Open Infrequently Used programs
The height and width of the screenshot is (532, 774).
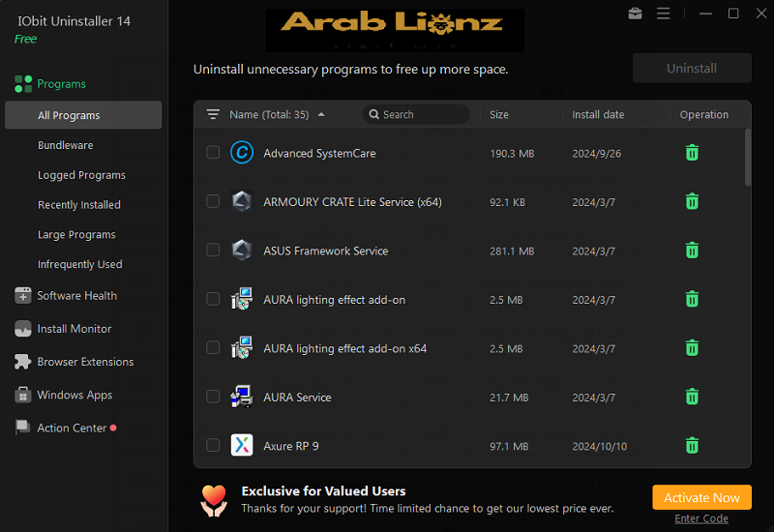(80, 264)
